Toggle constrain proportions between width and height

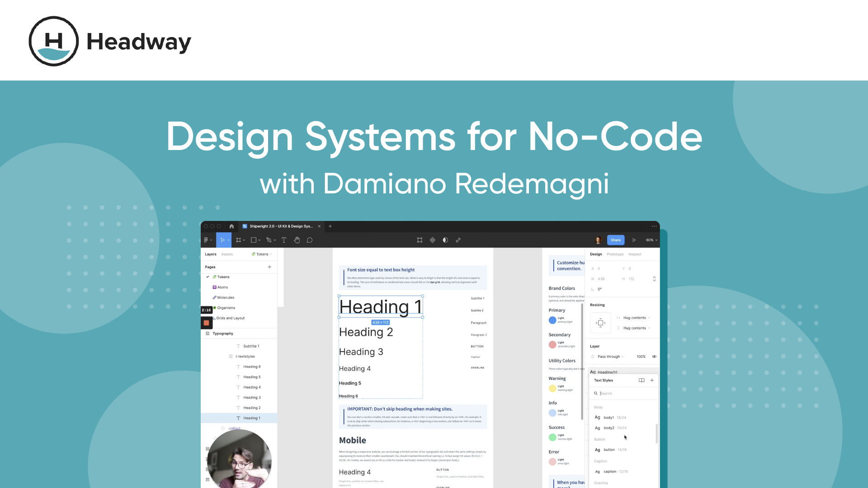(654, 279)
